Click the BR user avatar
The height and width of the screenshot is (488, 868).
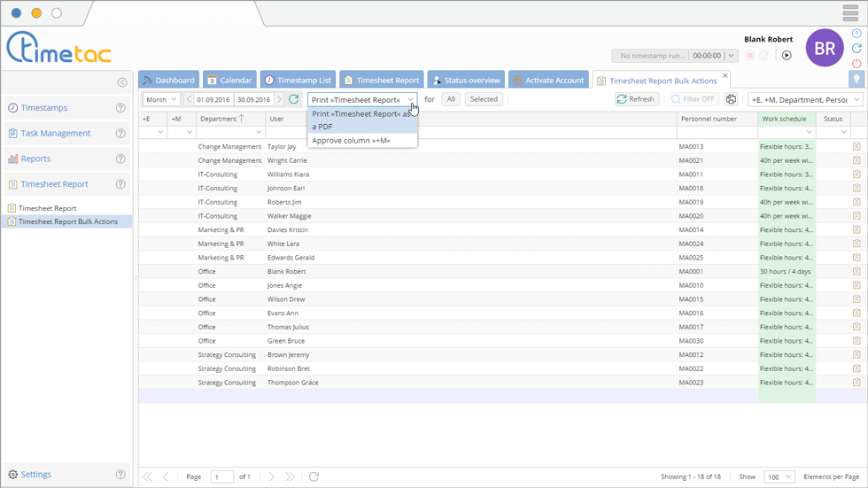[825, 48]
